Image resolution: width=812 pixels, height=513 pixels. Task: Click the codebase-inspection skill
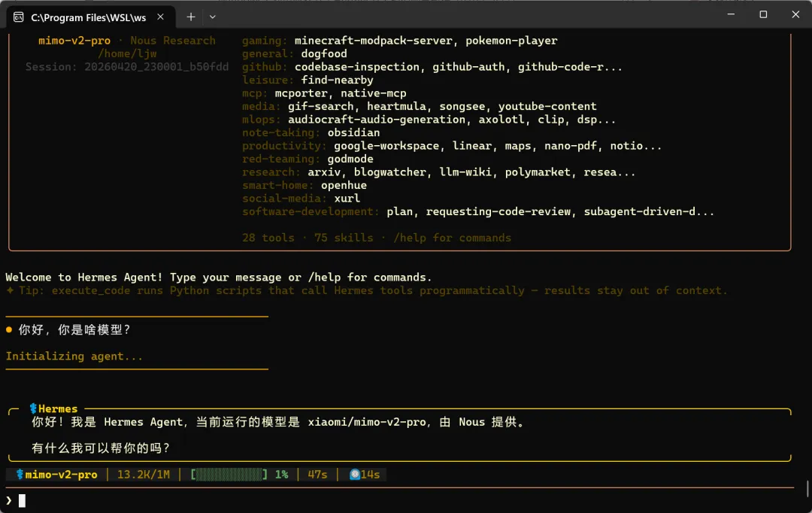point(357,67)
